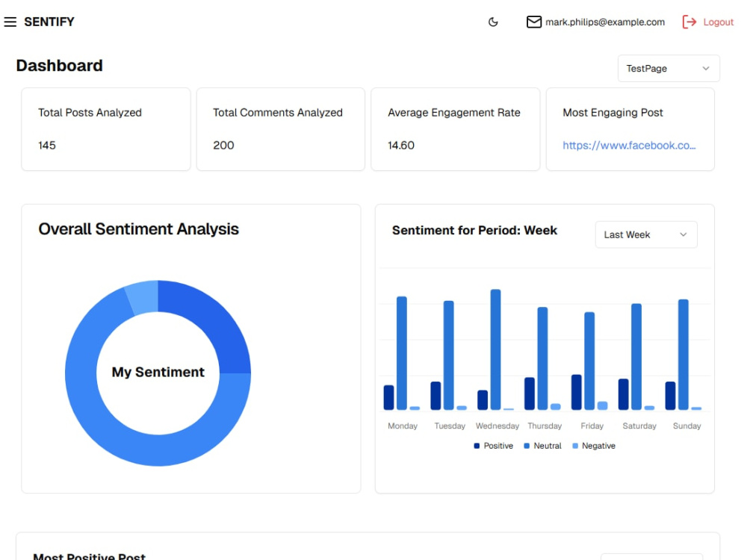Click the Monday axis label
Viewport: 747px width, 560px height.
coord(402,426)
